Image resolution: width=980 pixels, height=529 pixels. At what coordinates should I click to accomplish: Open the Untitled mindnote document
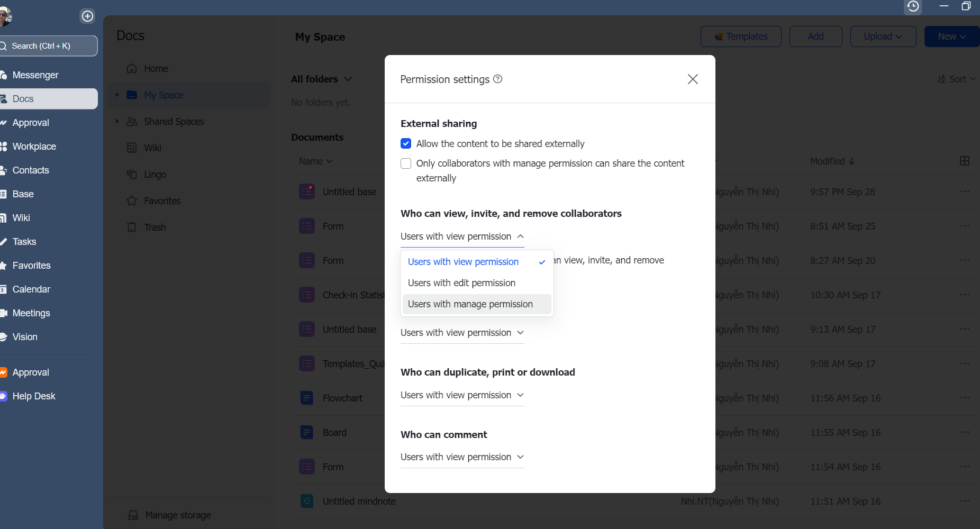coord(359,501)
